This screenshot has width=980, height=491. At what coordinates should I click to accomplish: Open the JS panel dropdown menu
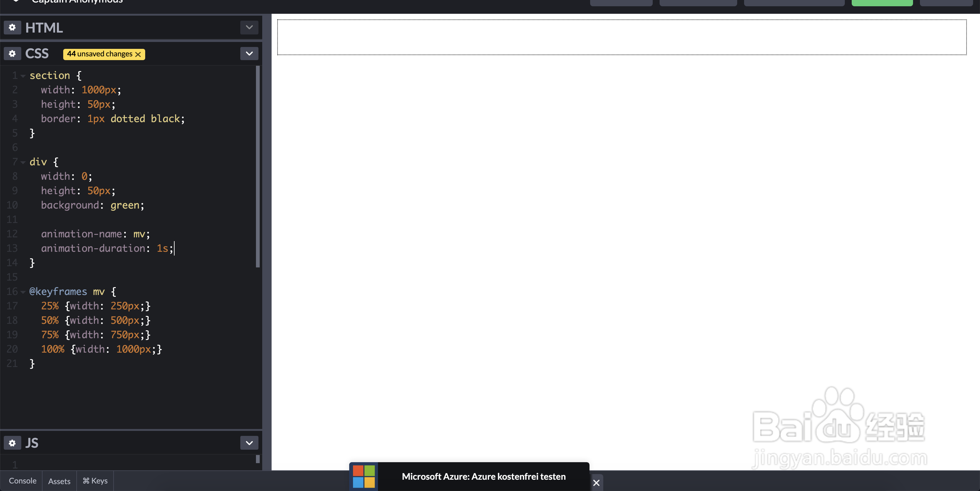tap(249, 443)
